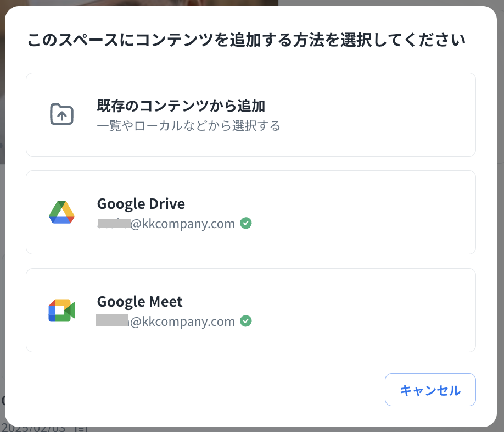Image resolution: width=504 pixels, height=432 pixels.
Task: Click the green checkmark beside Meet account
Action: [x=246, y=321]
